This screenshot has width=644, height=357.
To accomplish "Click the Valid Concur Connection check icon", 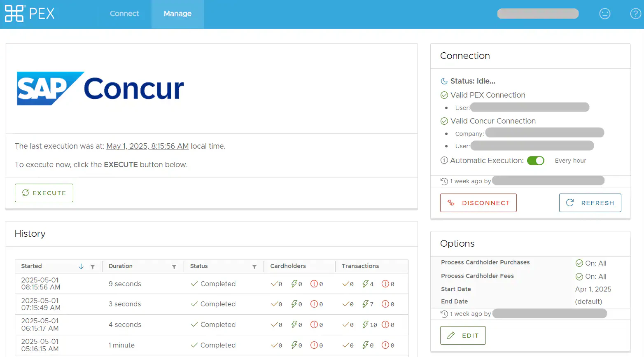I will tap(444, 121).
